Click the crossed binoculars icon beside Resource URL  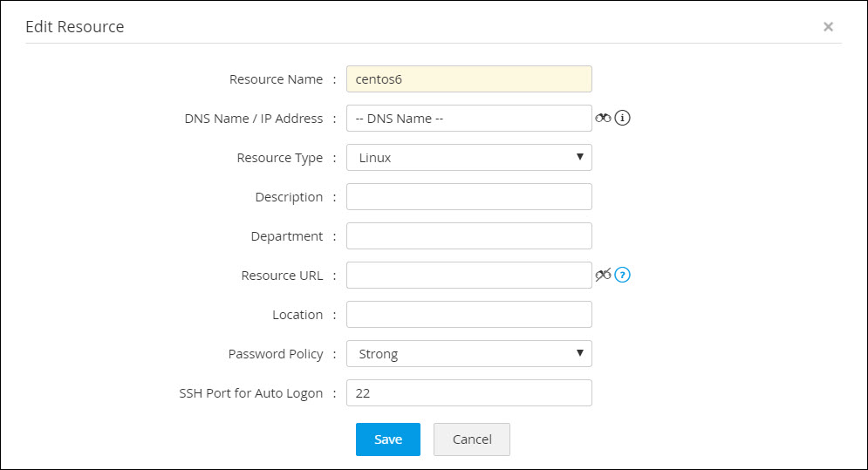pyautogui.click(x=603, y=275)
